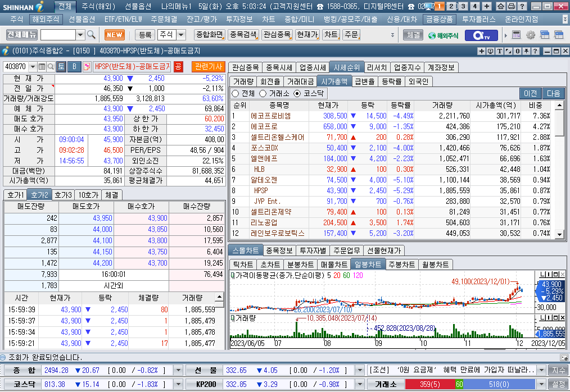The image size is (570, 392).
Task: Click the plus icon in 주식종합2 panel header
Action: [x=482, y=51]
